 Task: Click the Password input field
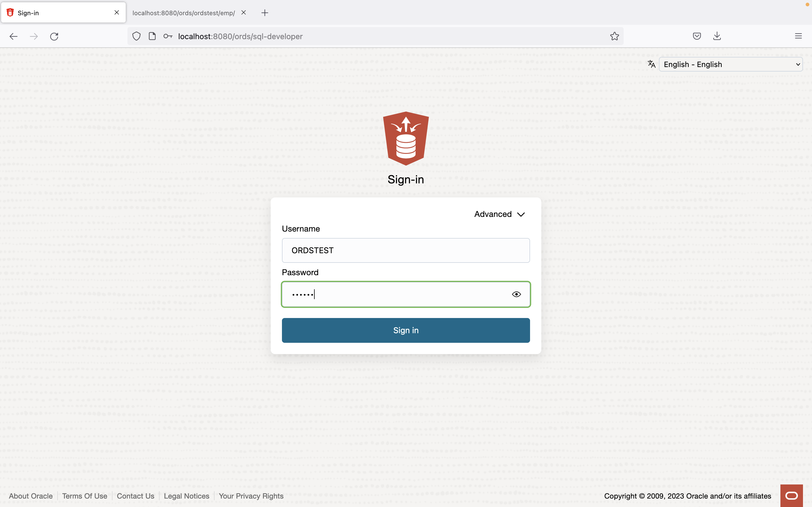[x=396, y=294]
